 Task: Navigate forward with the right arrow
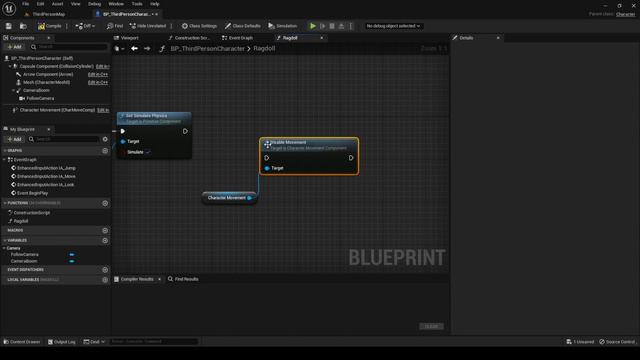pyautogui.click(x=147, y=49)
